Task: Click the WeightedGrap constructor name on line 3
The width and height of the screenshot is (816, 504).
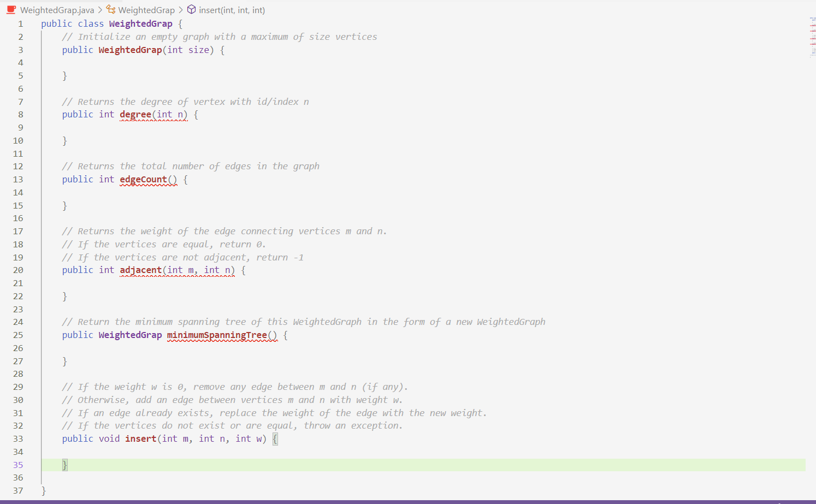Action: [x=130, y=50]
